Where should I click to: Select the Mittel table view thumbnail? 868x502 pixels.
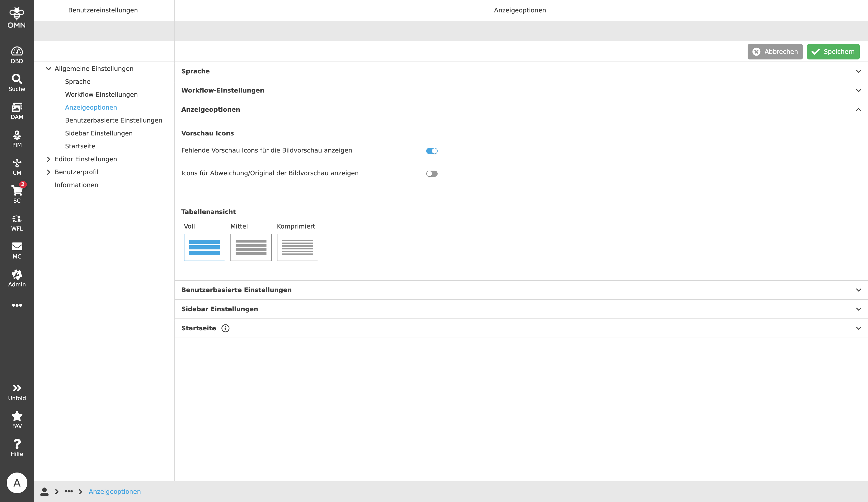251,247
